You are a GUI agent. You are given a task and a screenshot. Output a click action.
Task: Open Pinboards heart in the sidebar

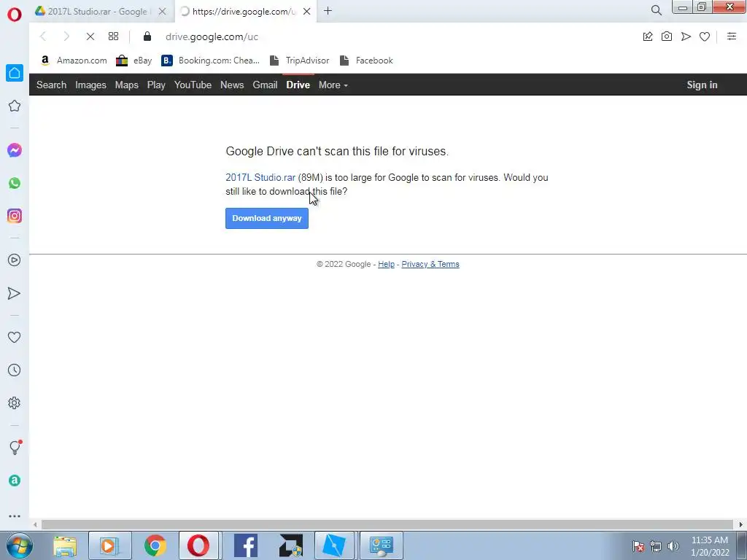pyautogui.click(x=15, y=337)
